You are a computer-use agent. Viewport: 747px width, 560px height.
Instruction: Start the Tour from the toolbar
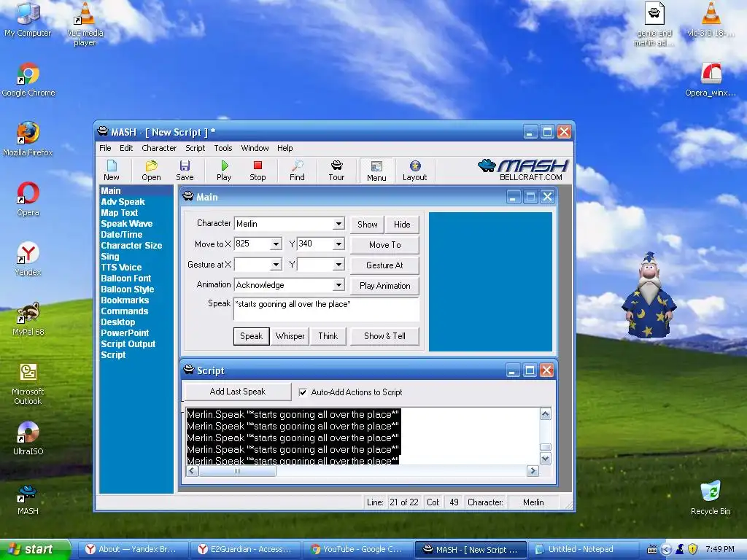click(x=336, y=171)
